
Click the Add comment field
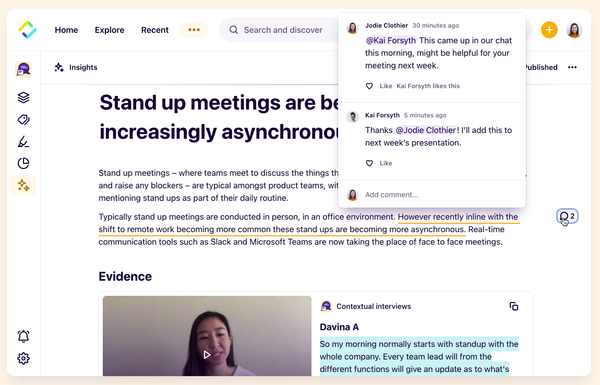click(x=432, y=195)
